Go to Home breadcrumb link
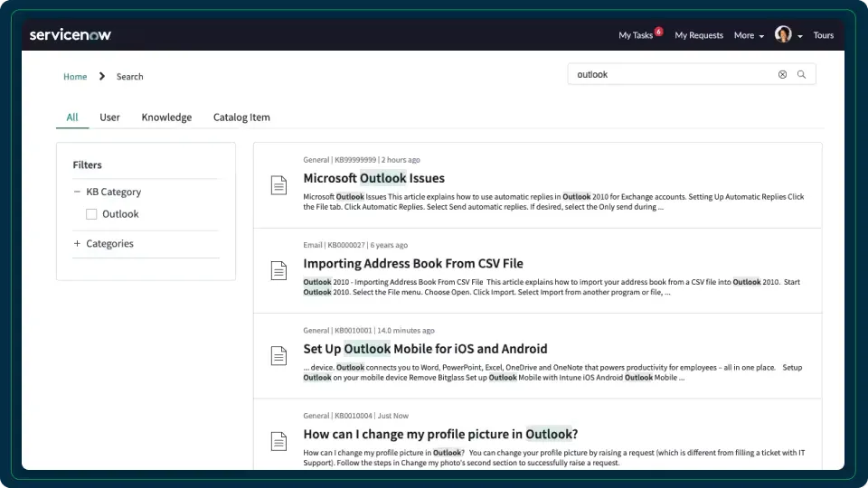This screenshot has width=868, height=488. pyautogui.click(x=75, y=76)
